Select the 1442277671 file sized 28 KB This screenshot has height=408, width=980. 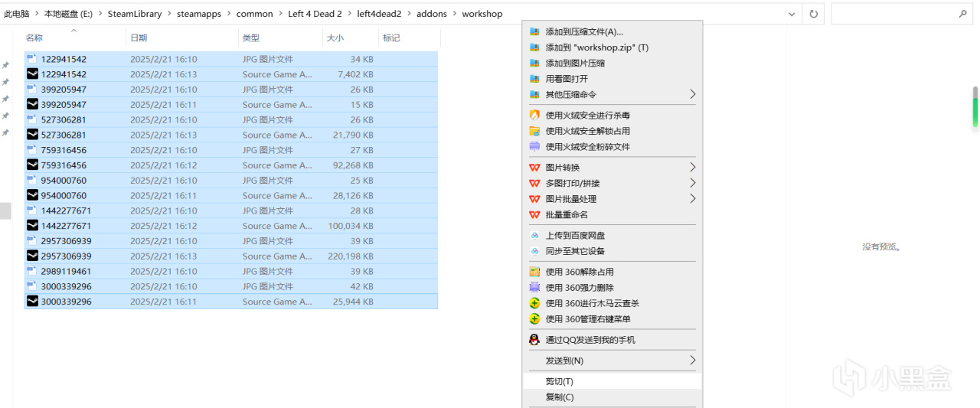coord(231,211)
